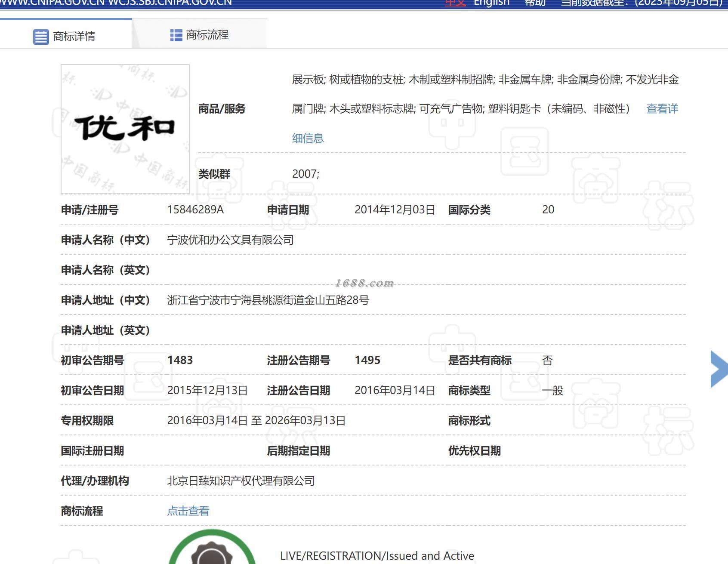Click the 专用权期限 label
This screenshot has width=728, height=564.
click(x=87, y=421)
